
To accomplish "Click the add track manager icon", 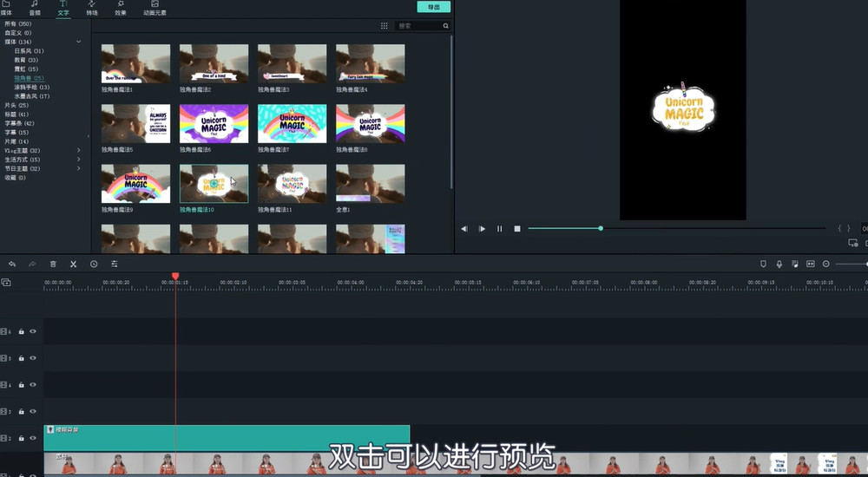I will click(6, 283).
